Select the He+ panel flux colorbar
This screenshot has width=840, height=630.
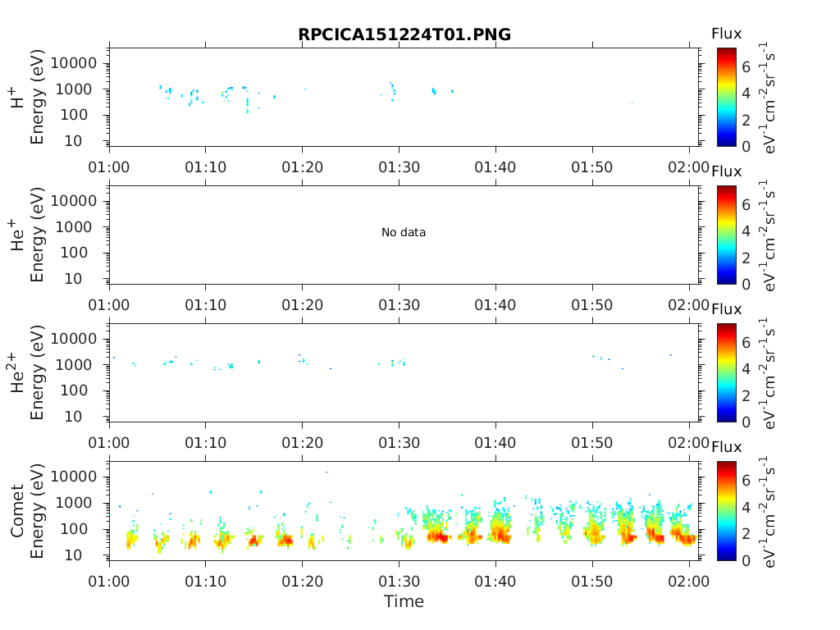click(727, 235)
